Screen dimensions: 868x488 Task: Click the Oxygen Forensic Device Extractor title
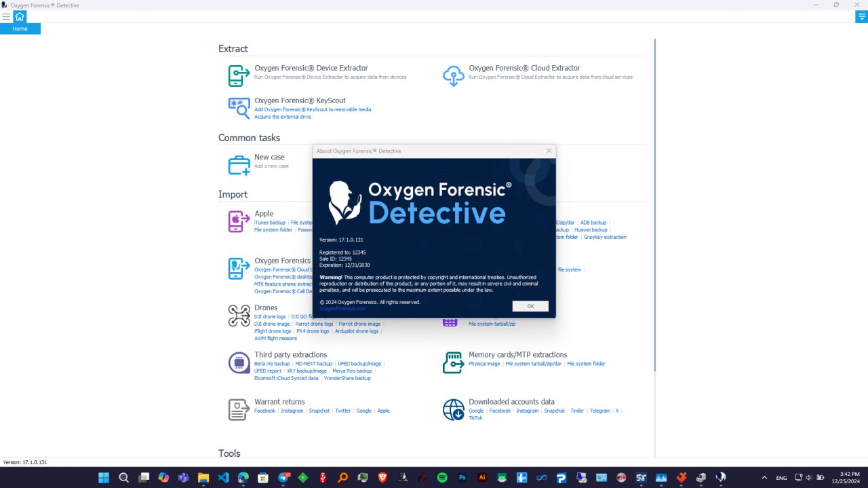pyautogui.click(x=311, y=68)
